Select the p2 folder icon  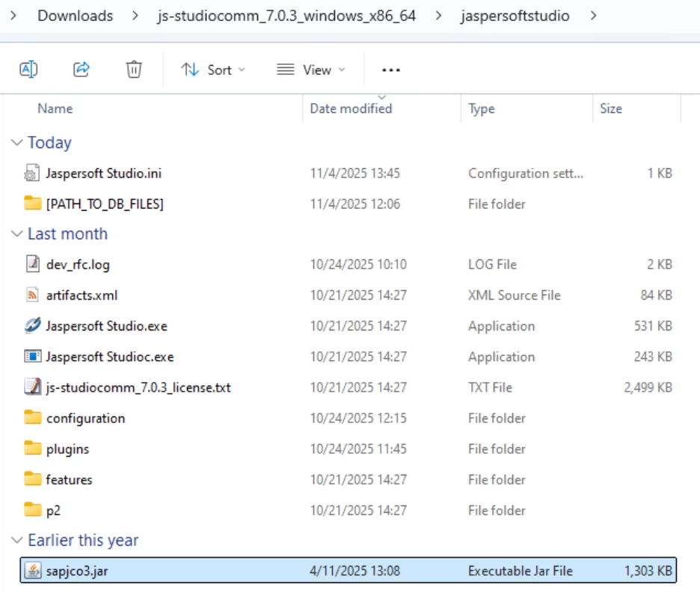[32, 510]
